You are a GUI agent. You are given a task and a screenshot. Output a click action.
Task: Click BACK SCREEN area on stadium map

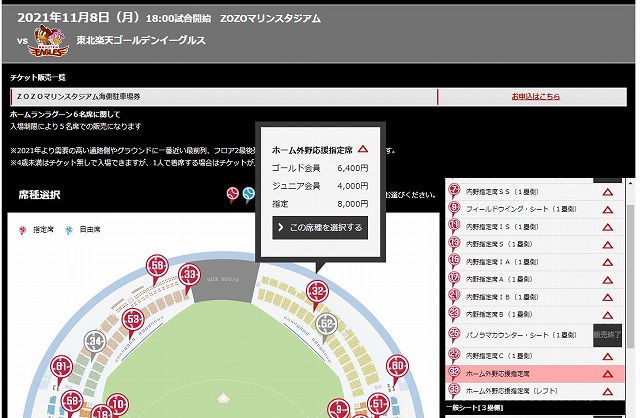[x=223, y=280]
